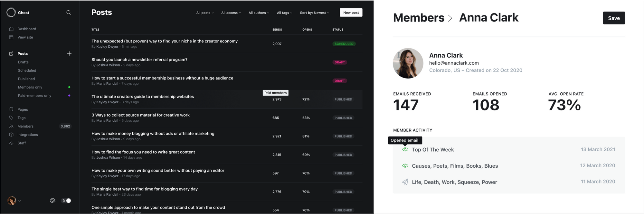Click the 72% opens value
Screen dimensions: 644x214
coord(306,99)
